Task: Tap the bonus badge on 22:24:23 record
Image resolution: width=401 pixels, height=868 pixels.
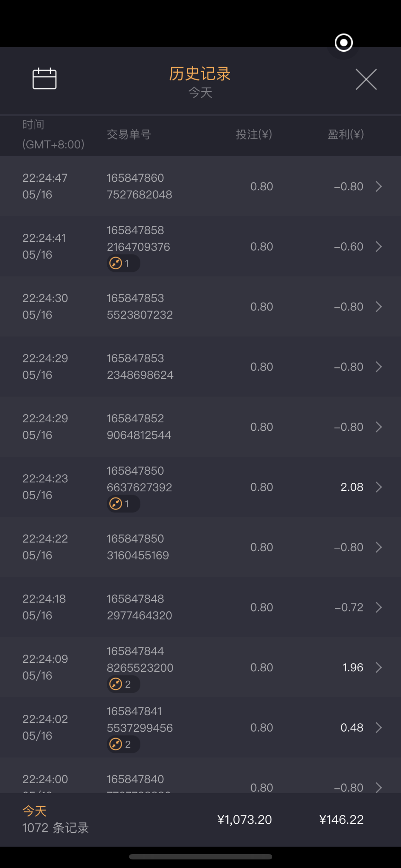Action: 123,504
